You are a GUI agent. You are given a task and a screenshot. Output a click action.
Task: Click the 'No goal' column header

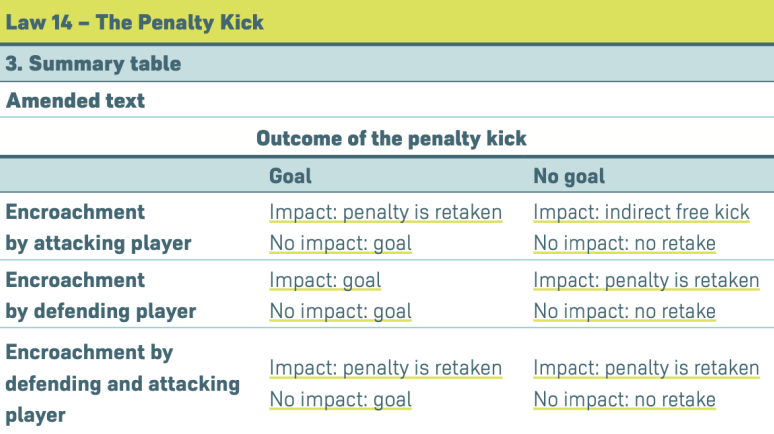pos(569,176)
